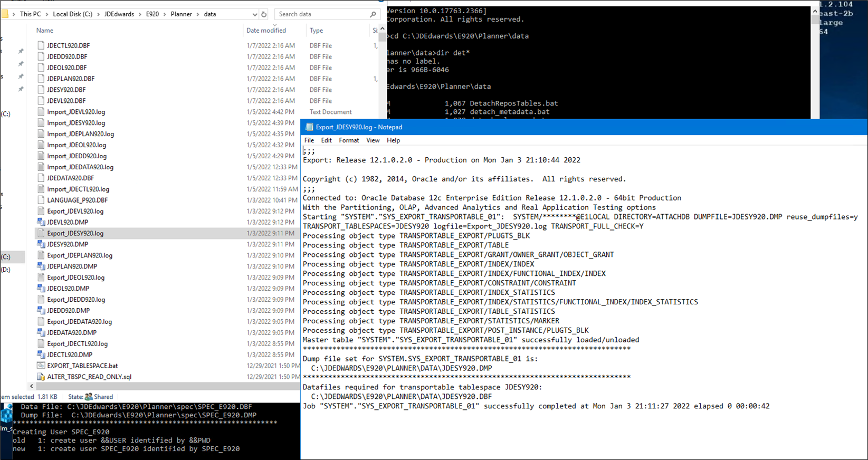The height and width of the screenshot is (460, 868).
Task: Select the JDEDD920.DBF file icon
Action: tap(41, 56)
